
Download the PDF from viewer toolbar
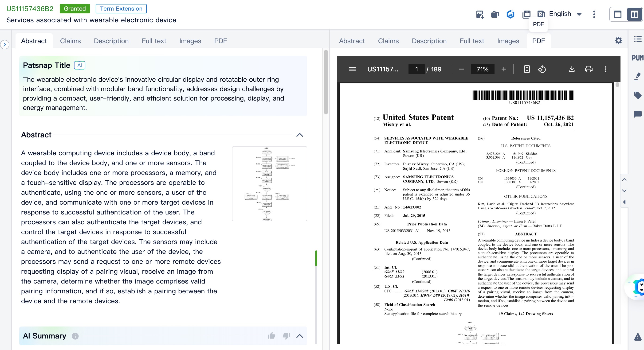coord(572,69)
